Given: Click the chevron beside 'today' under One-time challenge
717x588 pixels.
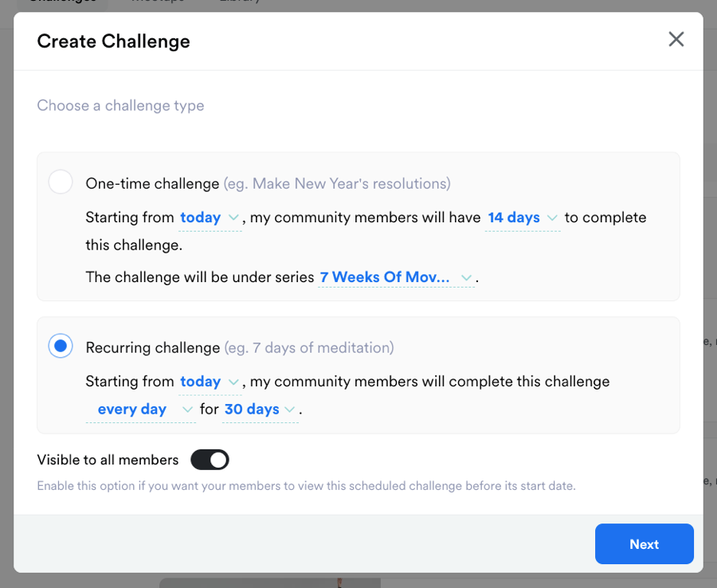Looking at the screenshot, I should coord(233,218).
